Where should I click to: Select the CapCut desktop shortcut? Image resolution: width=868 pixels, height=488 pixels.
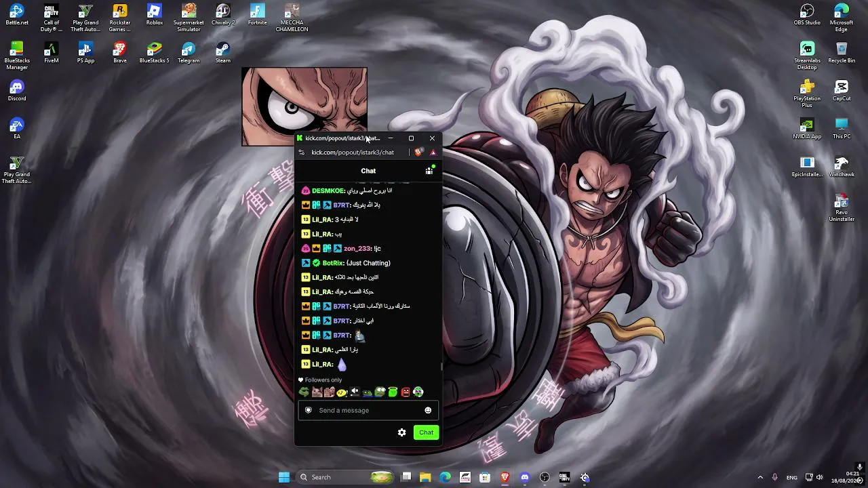842,91
